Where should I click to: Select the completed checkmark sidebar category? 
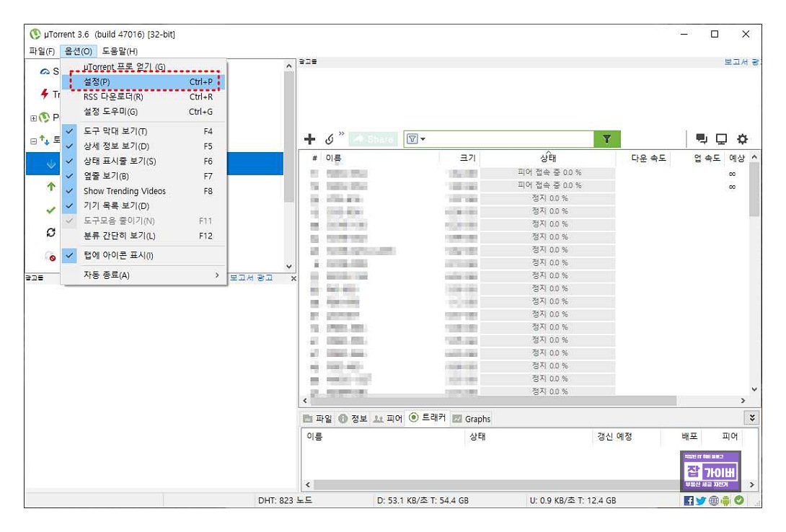click(50, 210)
